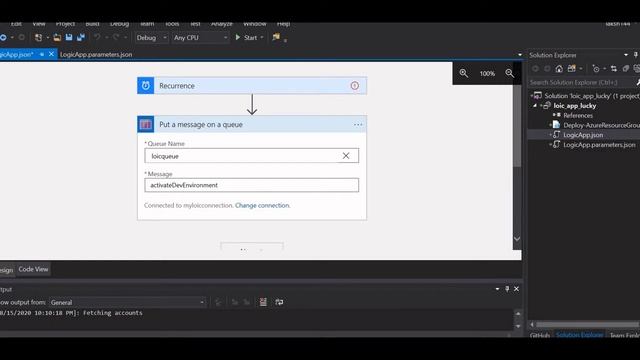Open the ellipsis menu on Put a message card
This screenshot has height=360, width=640.
pyautogui.click(x=358, y=124)
